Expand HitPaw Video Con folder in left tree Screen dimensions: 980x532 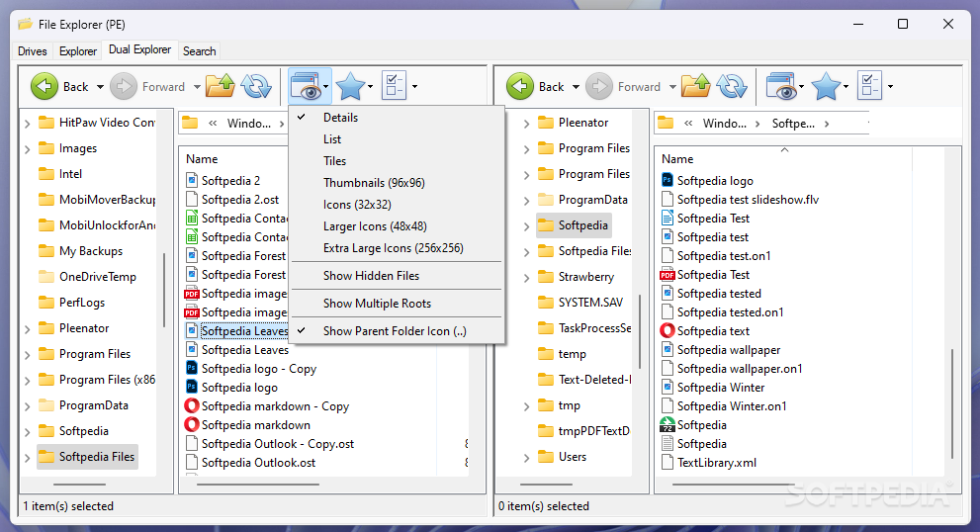coord(27,124)
